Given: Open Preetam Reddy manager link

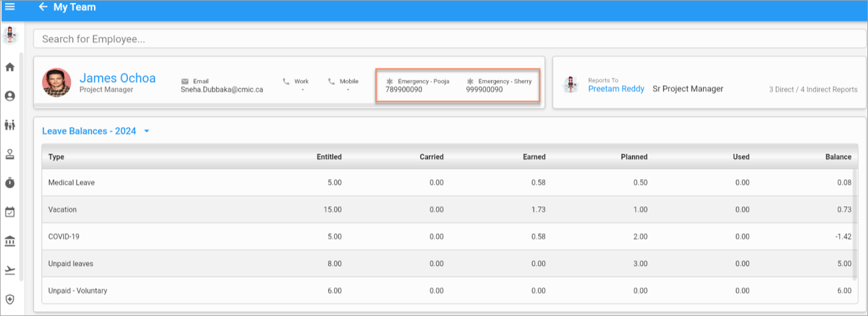Looking at the screenshot, I should (x=616, y=89).
